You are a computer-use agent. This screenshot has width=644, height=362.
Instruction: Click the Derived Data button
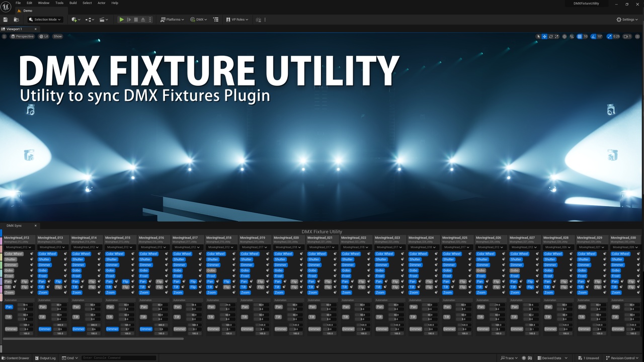(549, 358)
